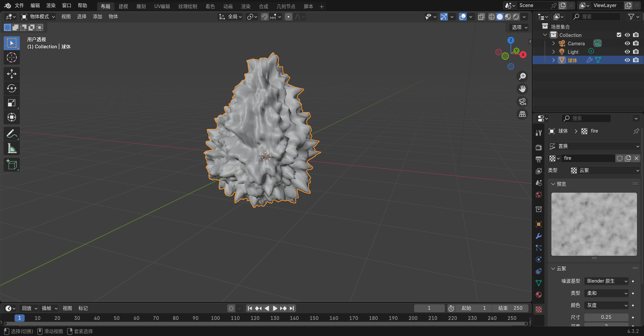Select the Move tool in left toolbar
Image resolution: width=644 pixels, height=336 pixels.
12,74
